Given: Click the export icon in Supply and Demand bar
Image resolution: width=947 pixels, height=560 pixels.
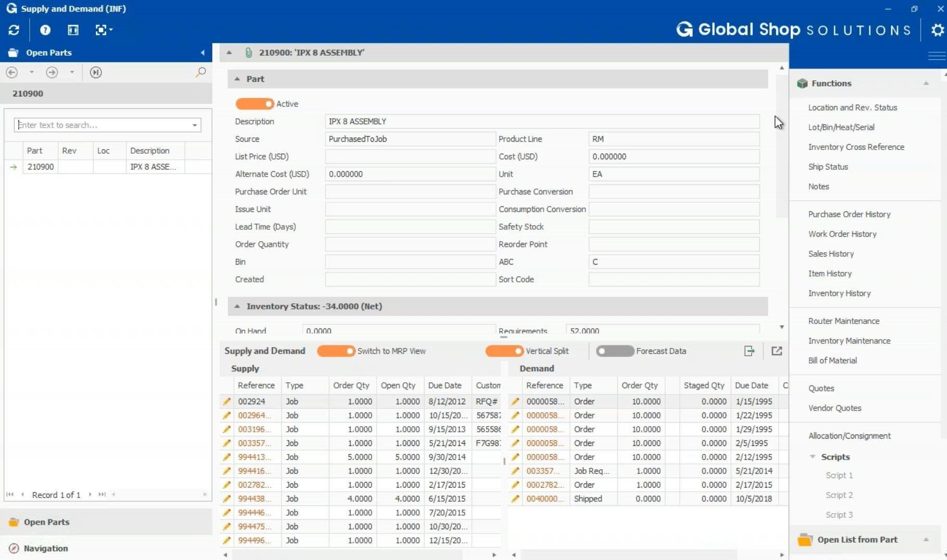Looking at the screenshot, I should tap(749, 351).
